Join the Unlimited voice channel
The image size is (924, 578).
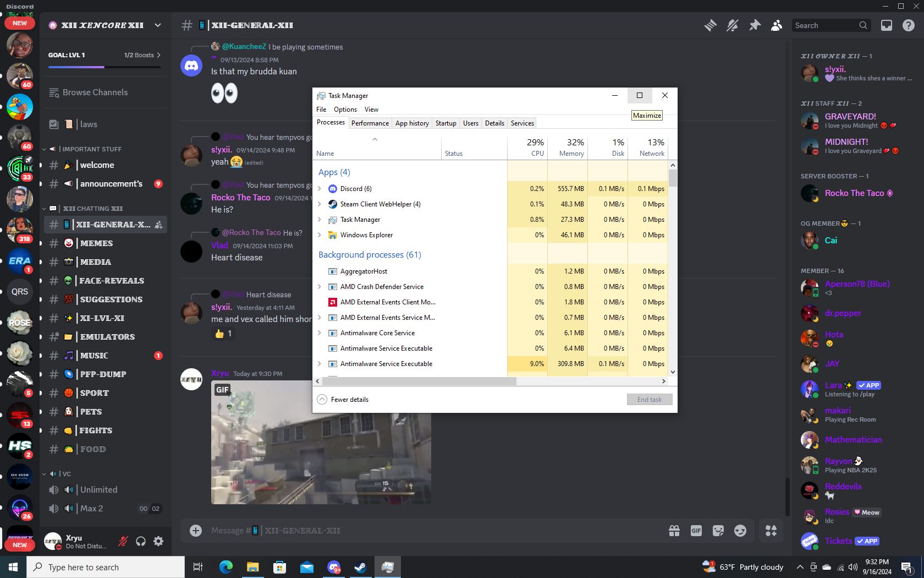click(106, 490)
